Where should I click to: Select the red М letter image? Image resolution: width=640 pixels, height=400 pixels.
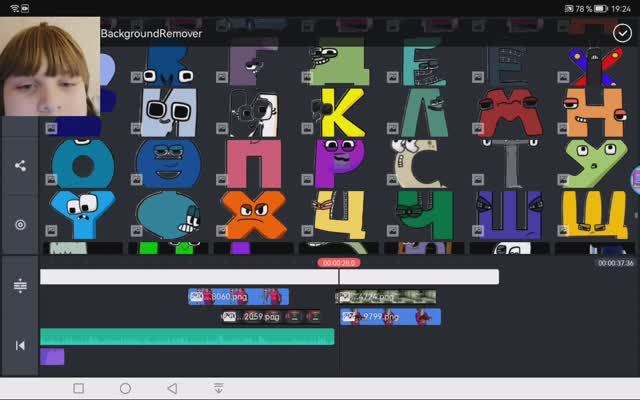click(x=510, y=113)
